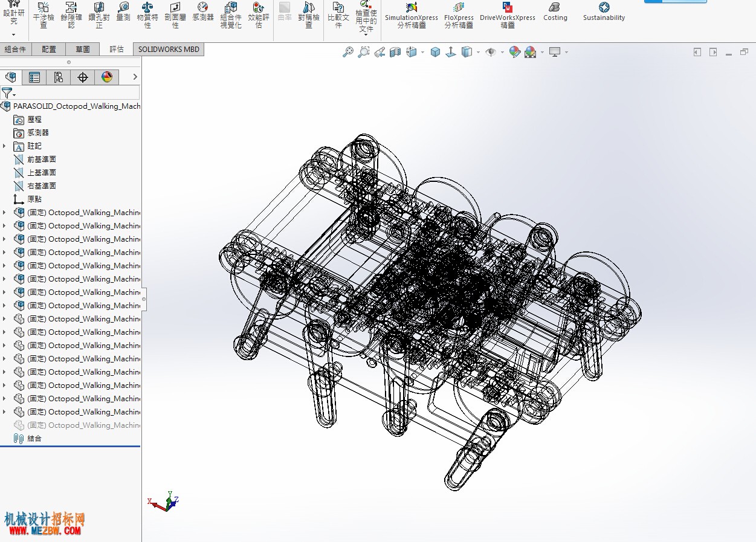Click the Zoom to Fit icon
Screen dimensions: 756x542
click(348, 53)
